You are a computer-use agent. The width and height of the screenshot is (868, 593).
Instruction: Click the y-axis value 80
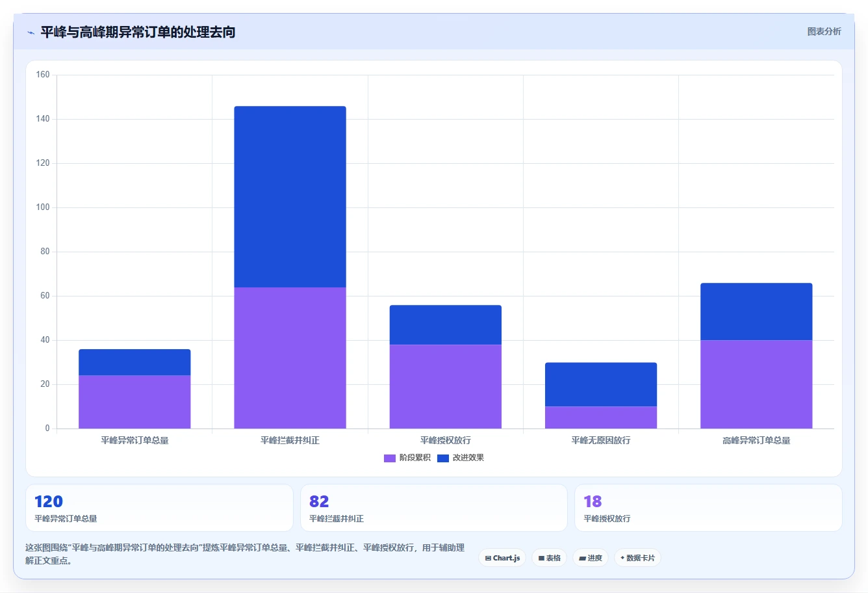[x=45, y=252]
